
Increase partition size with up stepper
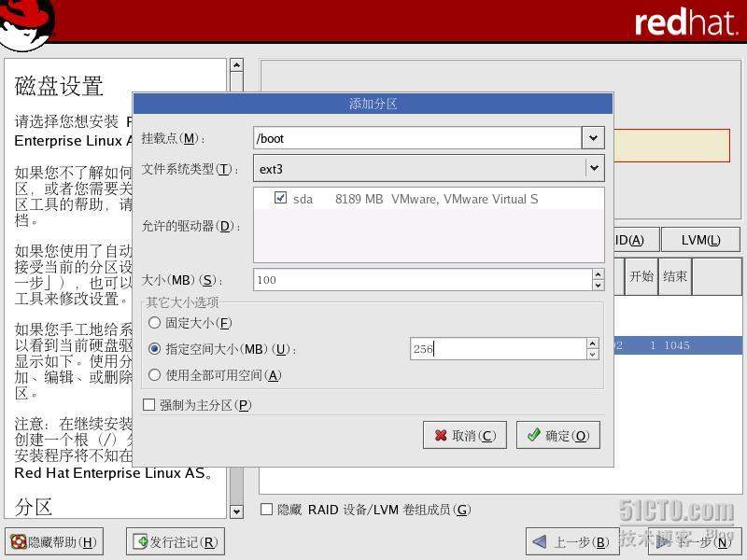click(x=598, y=274)
